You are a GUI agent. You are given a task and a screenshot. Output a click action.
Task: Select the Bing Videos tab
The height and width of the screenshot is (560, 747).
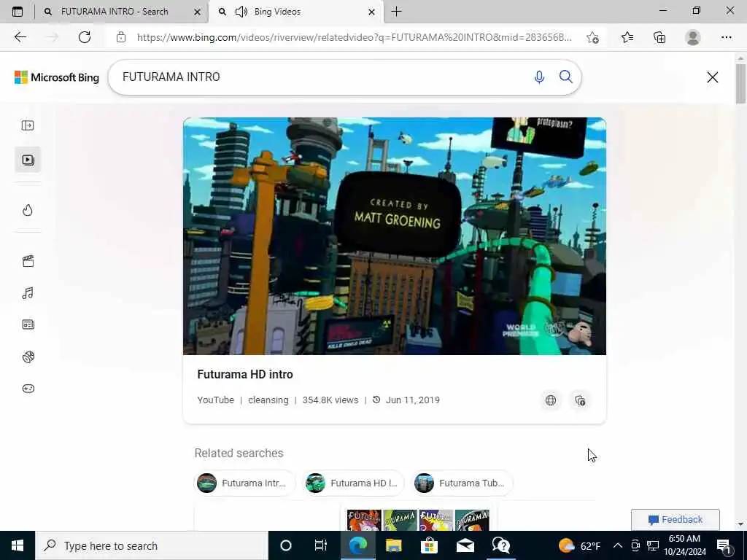[295, 12]
